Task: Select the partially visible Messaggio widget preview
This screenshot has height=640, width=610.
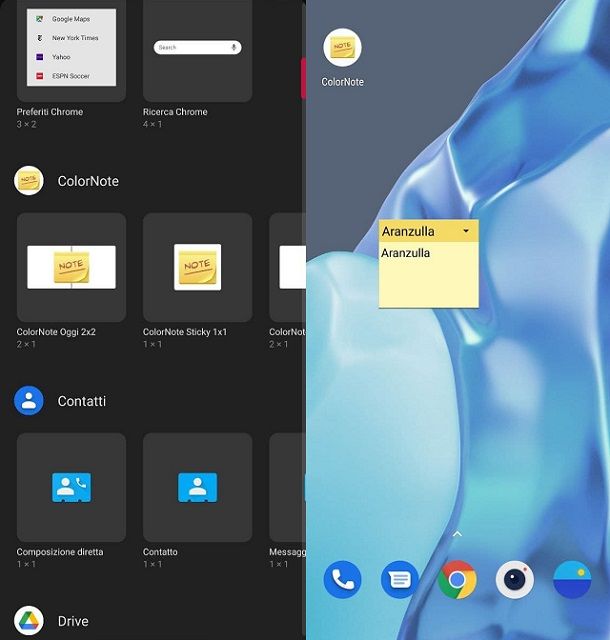Action: tap(287, 487)
